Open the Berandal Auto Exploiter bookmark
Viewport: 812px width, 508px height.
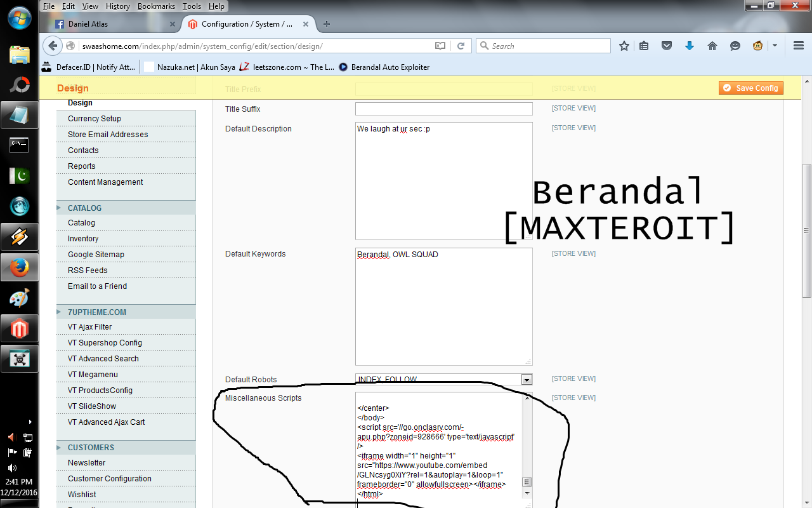pos(384,67)
